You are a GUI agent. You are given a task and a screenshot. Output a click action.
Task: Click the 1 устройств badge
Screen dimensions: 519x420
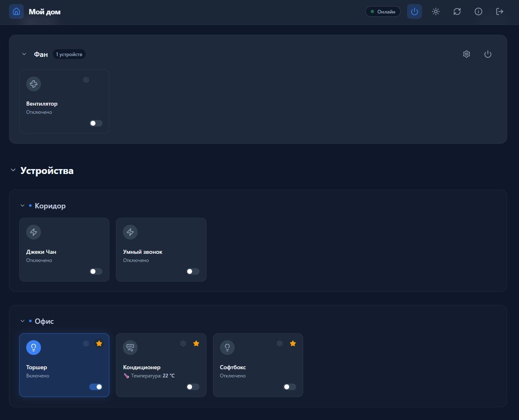(69, 54)
